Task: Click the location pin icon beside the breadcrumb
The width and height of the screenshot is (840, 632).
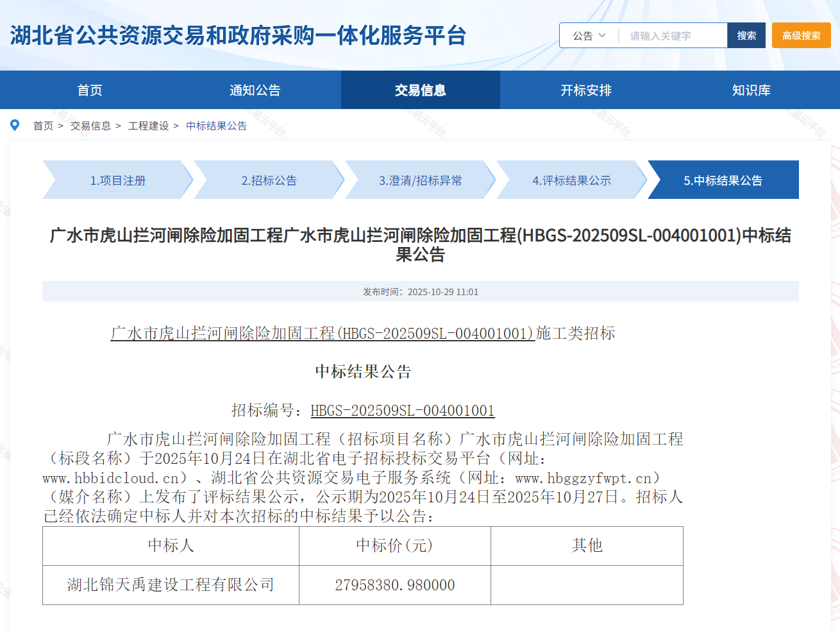Action: (x=15, y=125)
